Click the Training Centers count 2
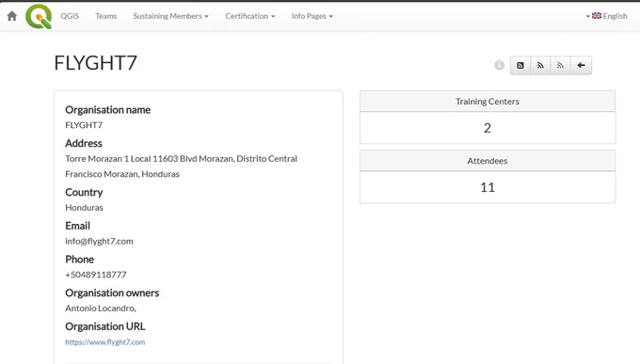The image size is (640, 364). point(488,128)
